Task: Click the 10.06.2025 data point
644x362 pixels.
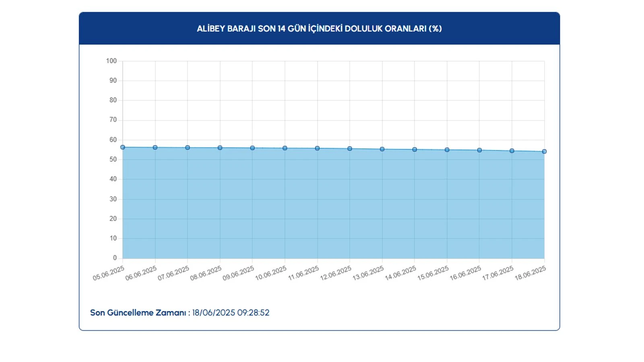Action: coord(285,148)
